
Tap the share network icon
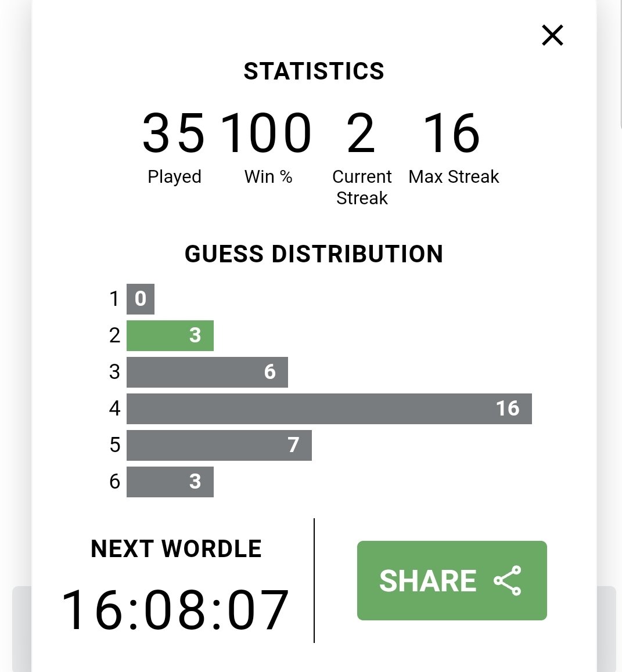[x=508, y=580]
